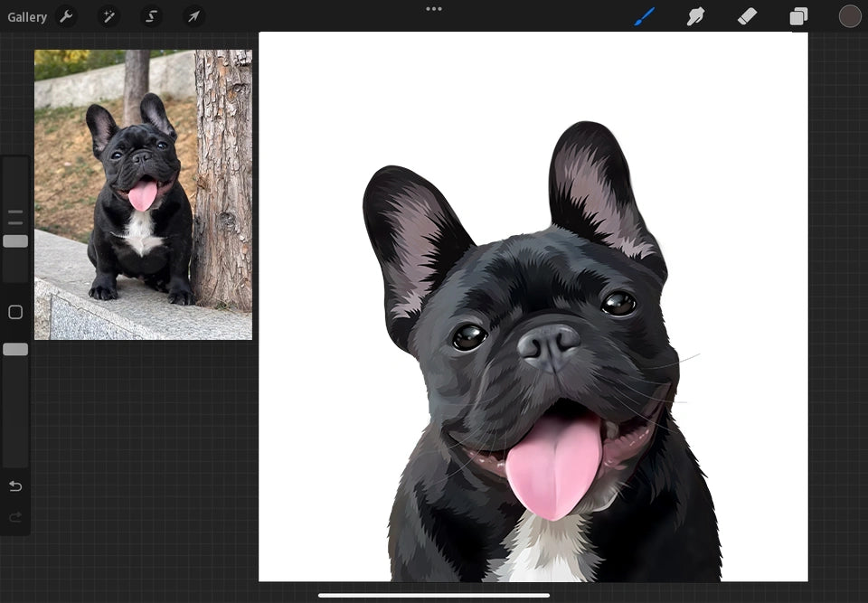Open the three-dot multitasking menu
This screenshot has width=868, height=603.
click(434, 9)
